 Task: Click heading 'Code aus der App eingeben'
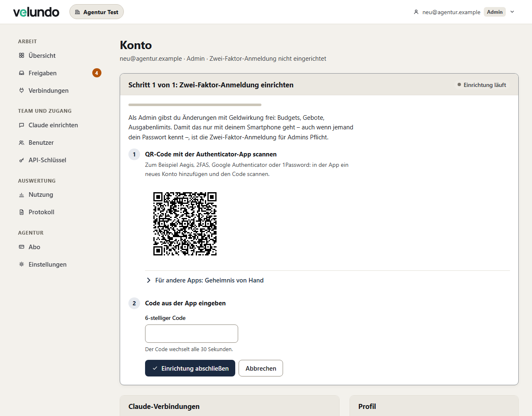[185, 303]
